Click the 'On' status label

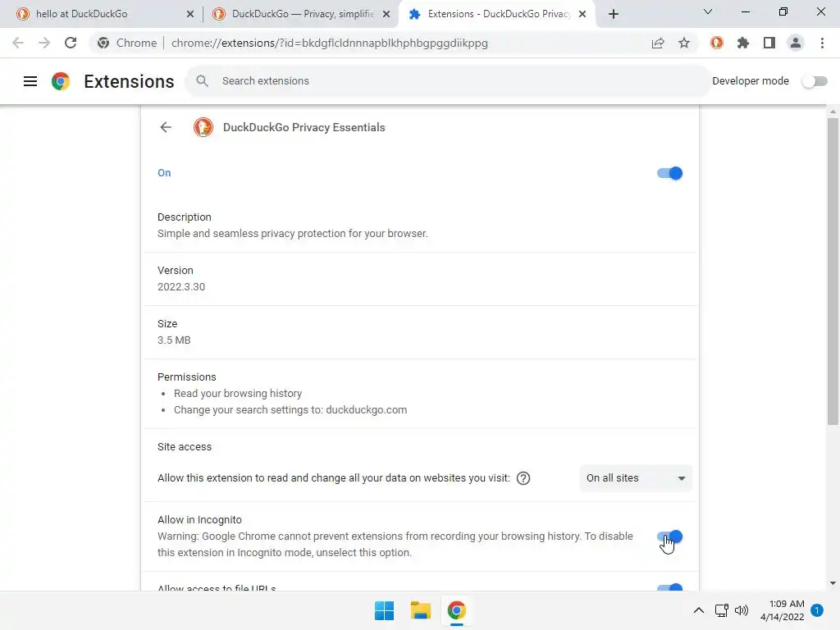click(x=164, y=173)
